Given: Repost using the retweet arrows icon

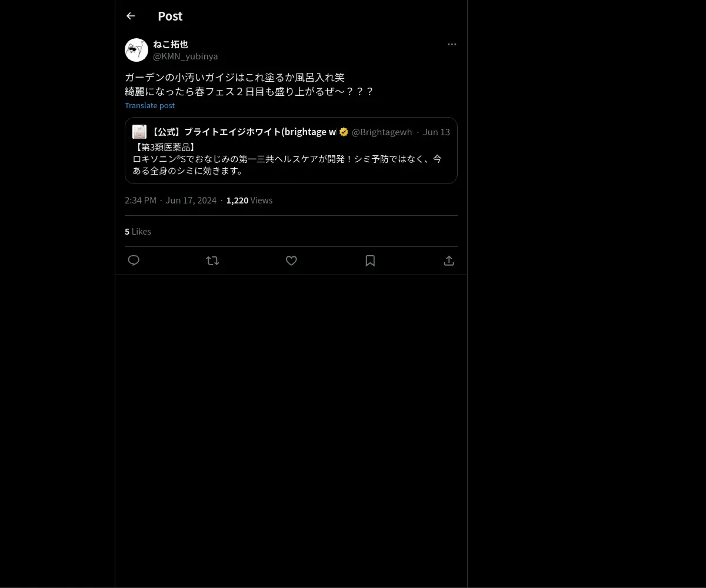Looking at the screenshot, I should [x=212, y=260].
